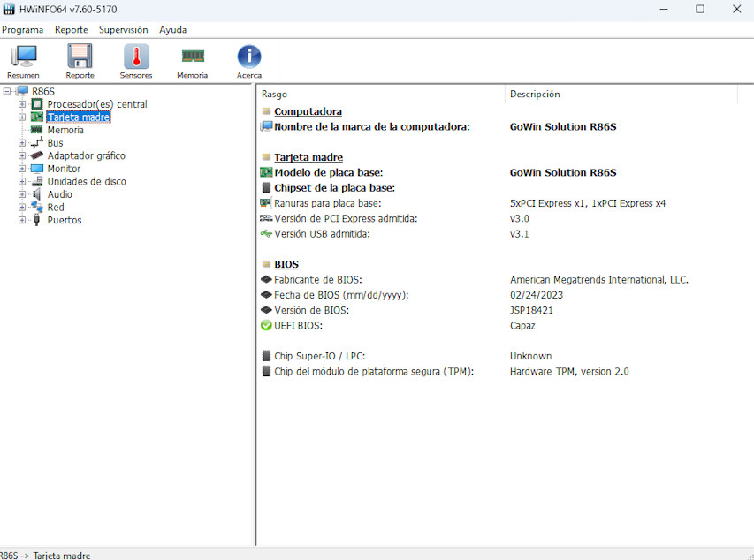Open the Supervisión menu
The width and height of the screenshot is (754, 560).
tap(124, 30)
